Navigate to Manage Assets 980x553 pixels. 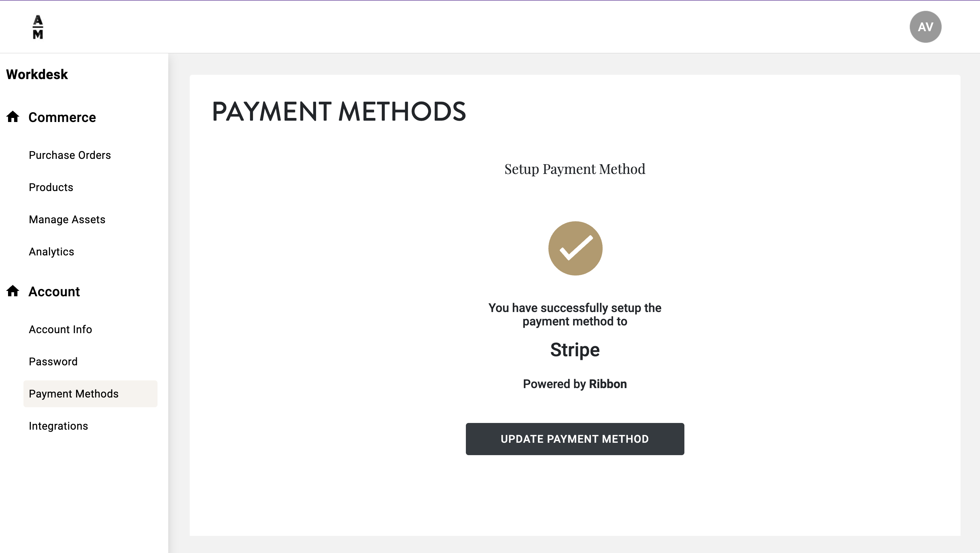point(67,220)
